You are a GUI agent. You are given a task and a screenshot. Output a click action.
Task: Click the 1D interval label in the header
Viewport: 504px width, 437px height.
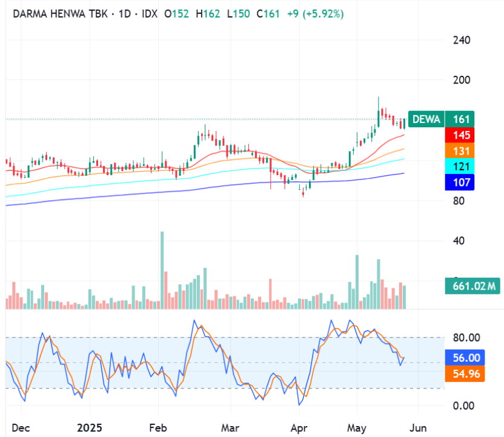coord(125,14)
